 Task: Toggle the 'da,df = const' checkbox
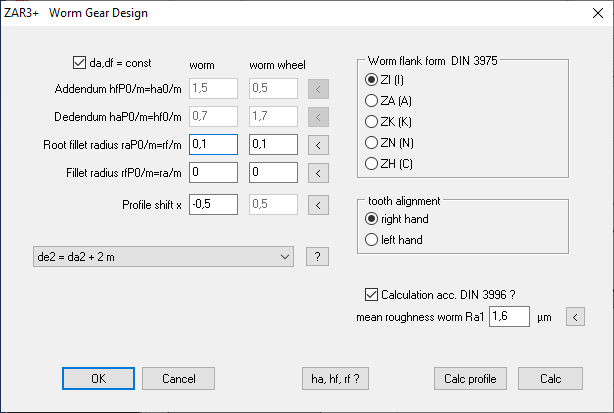pos(81,60)
